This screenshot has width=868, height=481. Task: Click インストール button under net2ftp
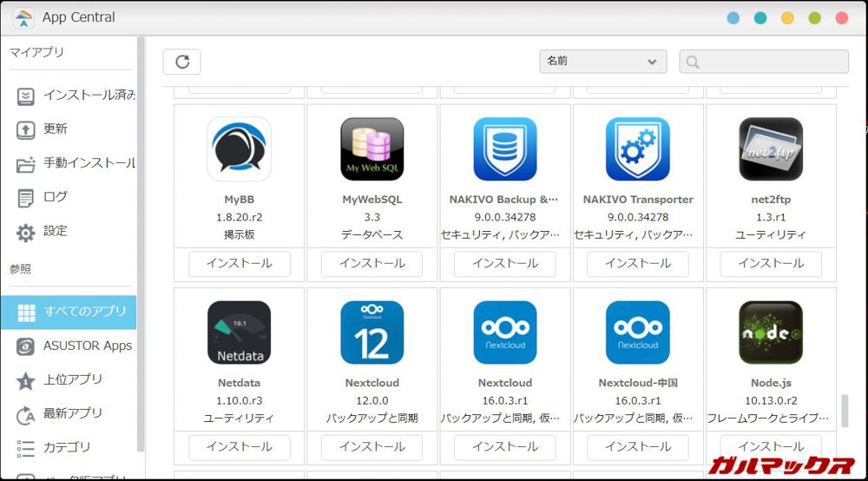tap(770, 264)
